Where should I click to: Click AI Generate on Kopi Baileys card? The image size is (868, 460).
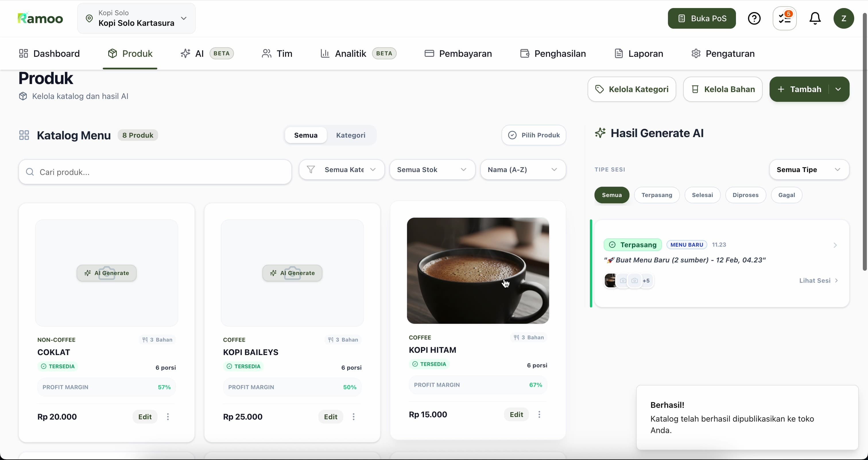click(x=292, y=273)
